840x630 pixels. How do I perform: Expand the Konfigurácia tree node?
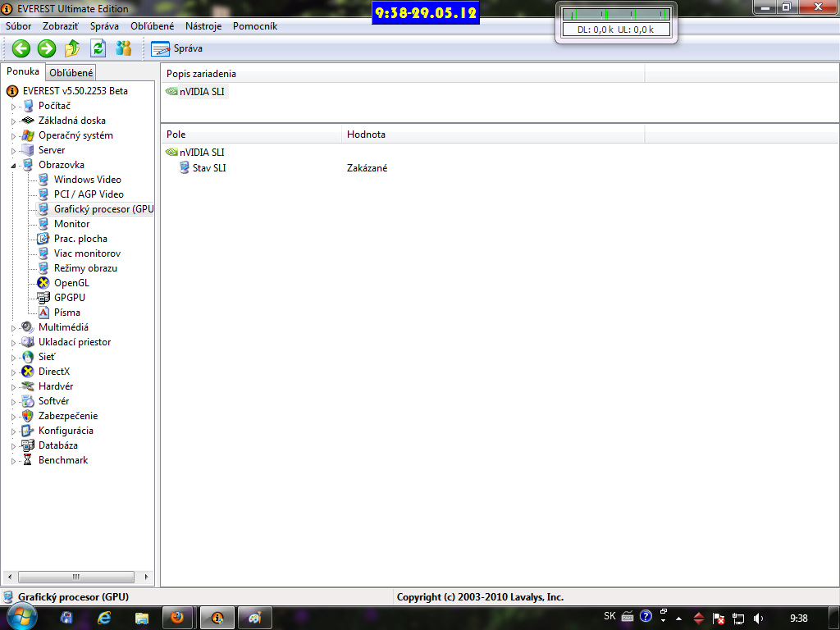click(x=13, y=431)
